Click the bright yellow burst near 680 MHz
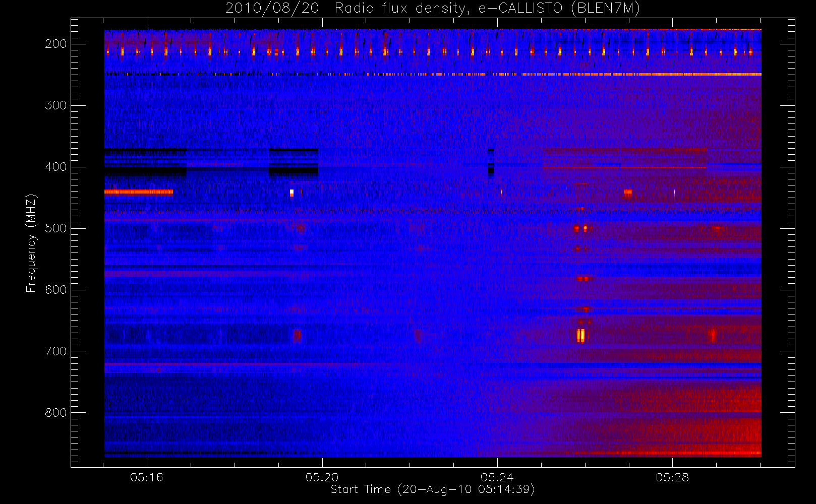This screenshot has width=816, height=504. point(580,335)
